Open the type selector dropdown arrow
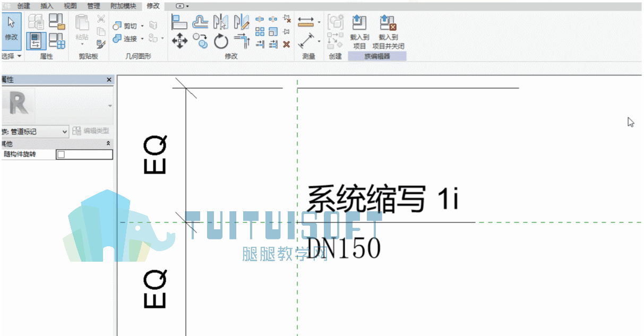 (110, 106)
